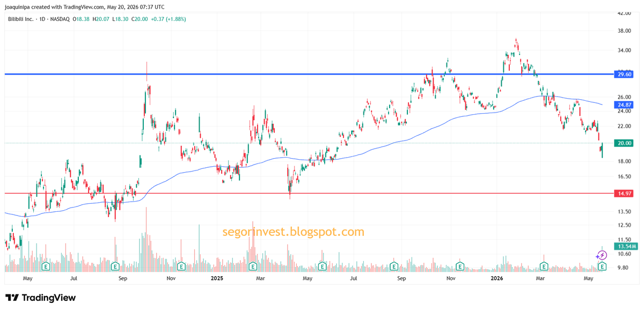Open earnings marker just before Mar 2026

point(544,266)
